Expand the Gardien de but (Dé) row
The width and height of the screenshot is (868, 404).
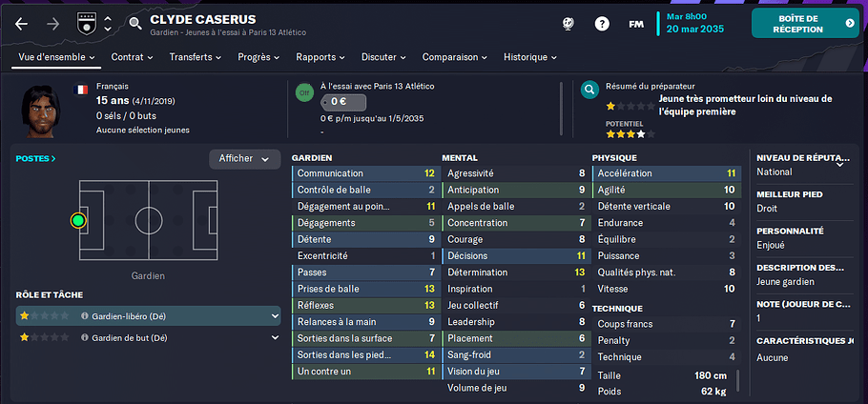(149, 337)
